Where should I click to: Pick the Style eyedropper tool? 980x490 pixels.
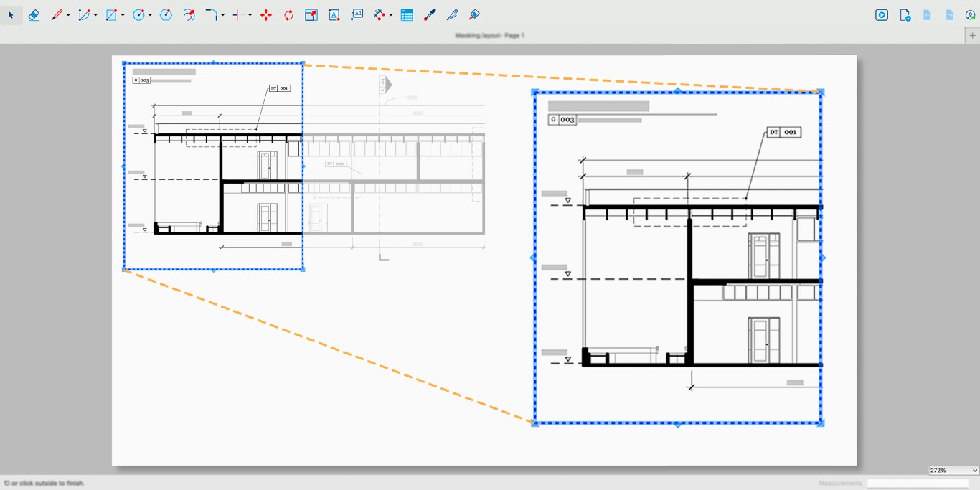[430, 15]
